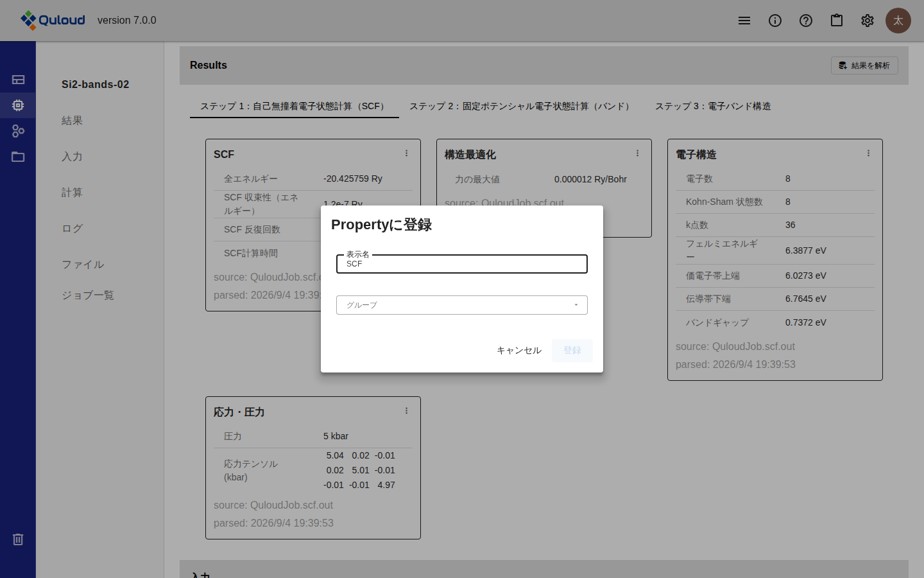Image resolution: width=924 pixels, height=578 pixels.
Task: Open the 構造最適化 card options menu
Action: 637,153
